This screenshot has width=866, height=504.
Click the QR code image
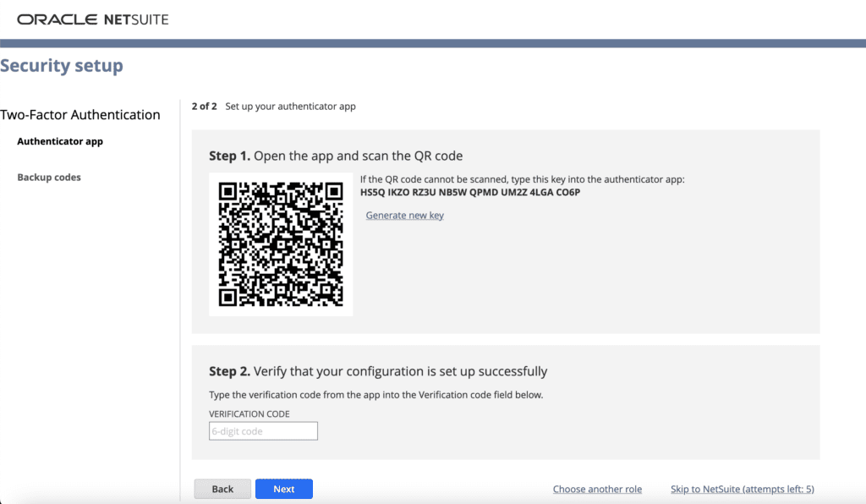pyautogui.click(x=281, y=244)
